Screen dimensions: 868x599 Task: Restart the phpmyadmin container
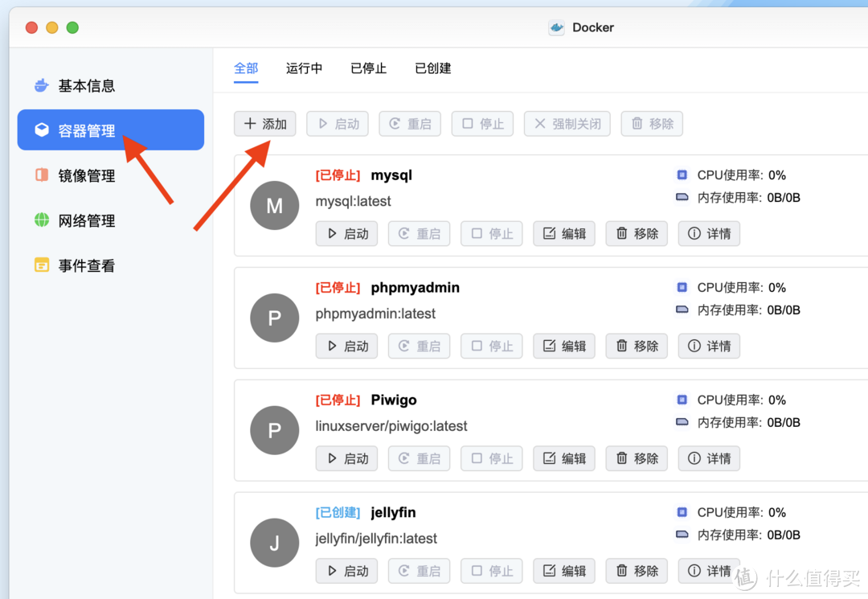419,346
